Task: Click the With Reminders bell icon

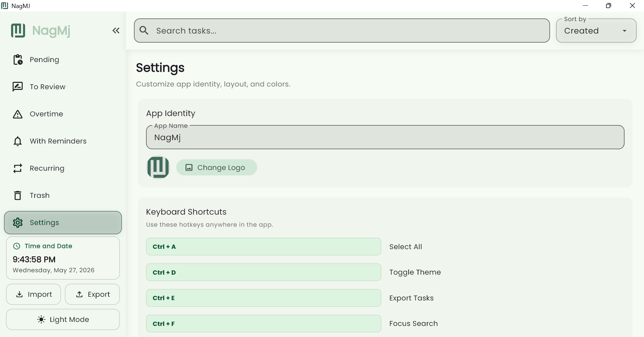Action: point(18,141)
